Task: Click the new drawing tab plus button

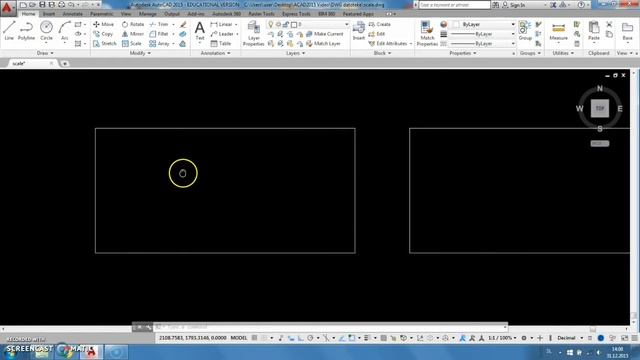Action: 64,64
